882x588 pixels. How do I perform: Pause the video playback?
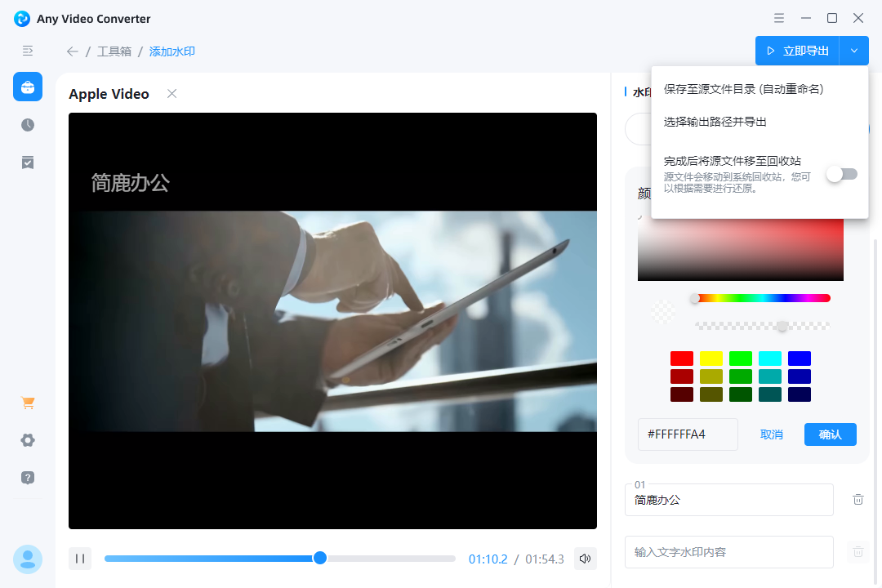coord(80,559)
